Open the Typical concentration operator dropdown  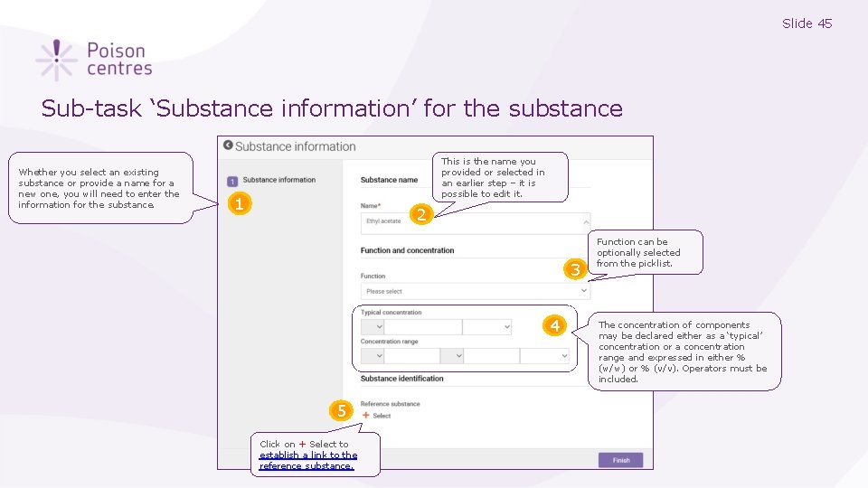pos(372,327)
